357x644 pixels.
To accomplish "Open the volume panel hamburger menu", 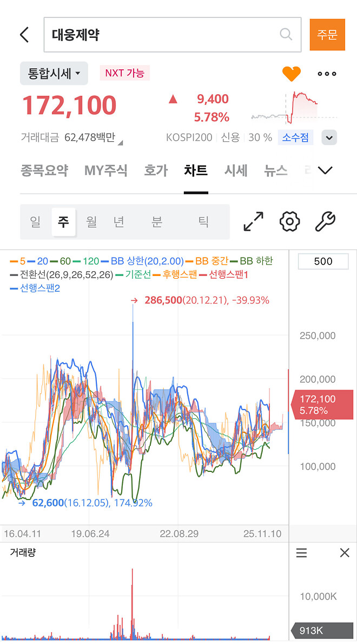I will coord(302,553).
